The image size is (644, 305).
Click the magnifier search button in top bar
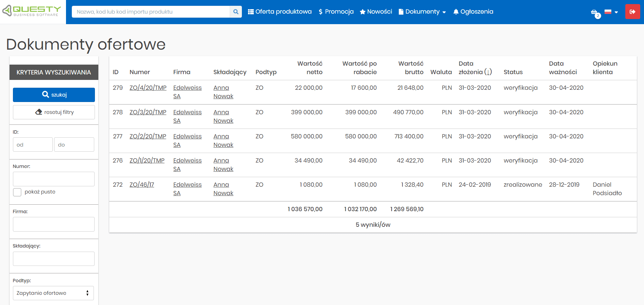(x=236, y=12)
